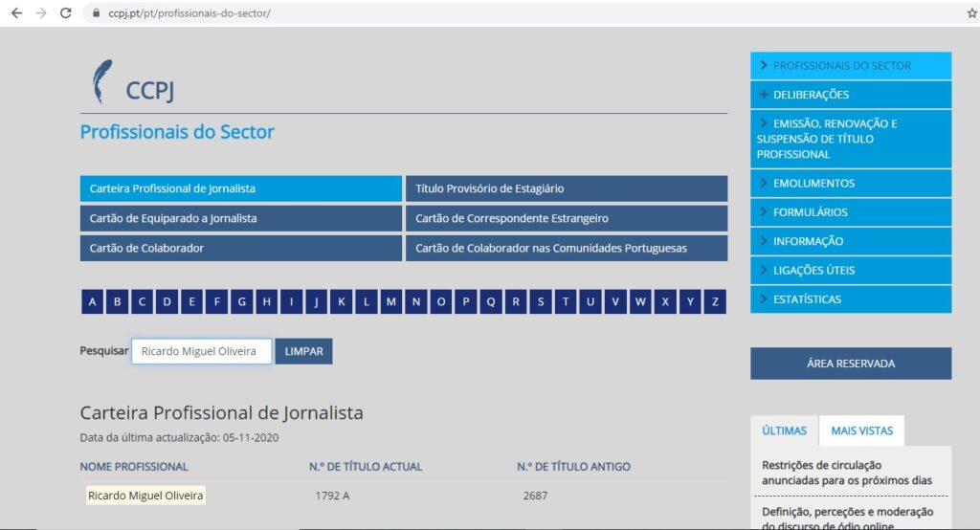This screenshot has width=980, height=530.
Task: Expand the Deliberações sidebar menu
Action: coord(851,95)
